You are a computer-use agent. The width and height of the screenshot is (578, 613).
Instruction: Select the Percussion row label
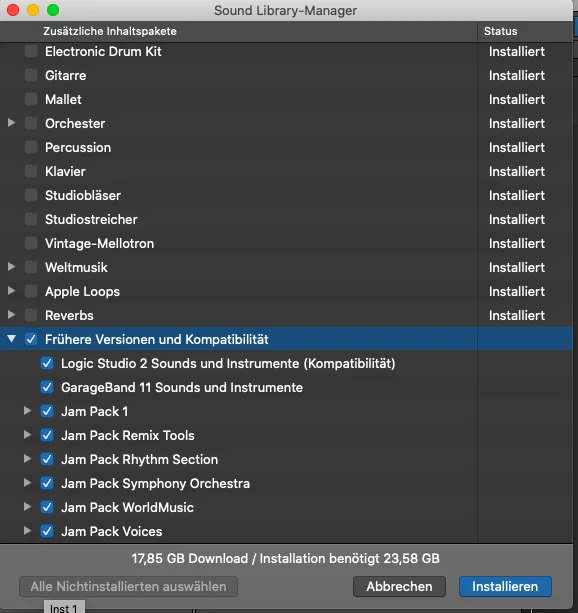[x=78, y=147]
